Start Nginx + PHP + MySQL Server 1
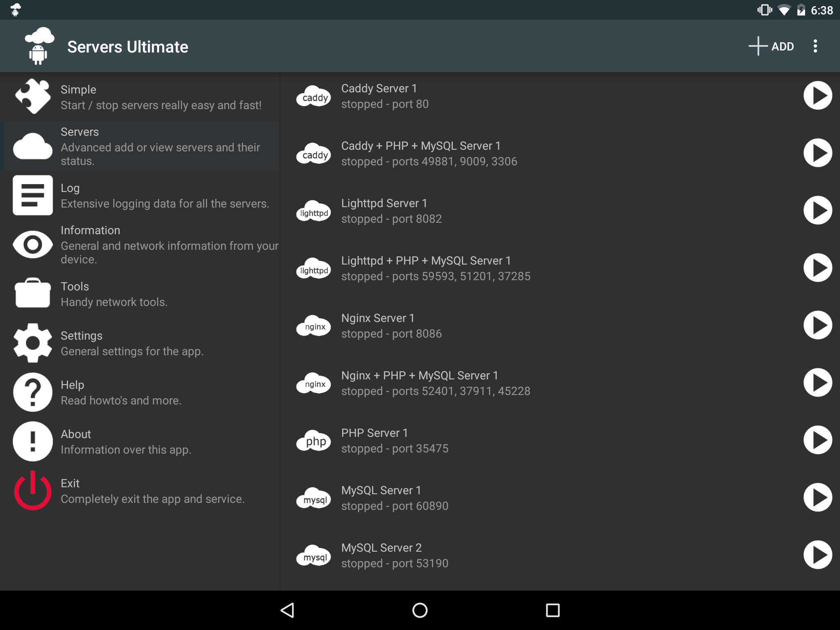Viewport: 840px width, 630px height. click(x=817, y=383)
